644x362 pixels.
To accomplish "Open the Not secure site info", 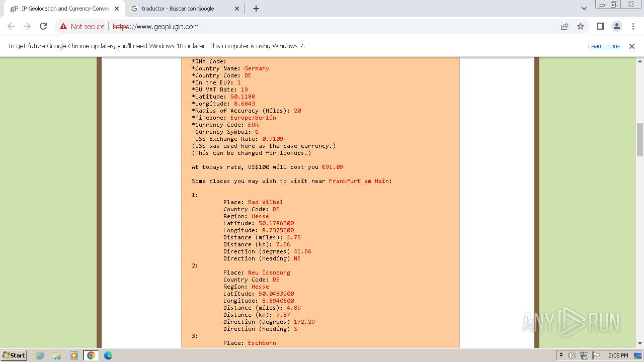I will pyautogui.click(x=82, y=27).
